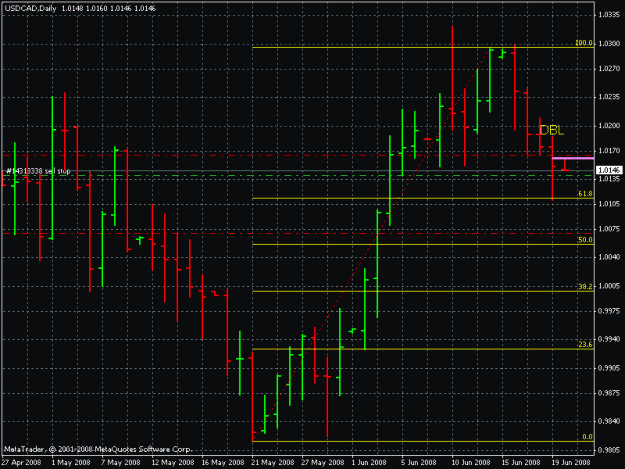Screen dimensions: 625x469
Task: Click the 10 Jun 2008 date label
Action: click(471, 462)
